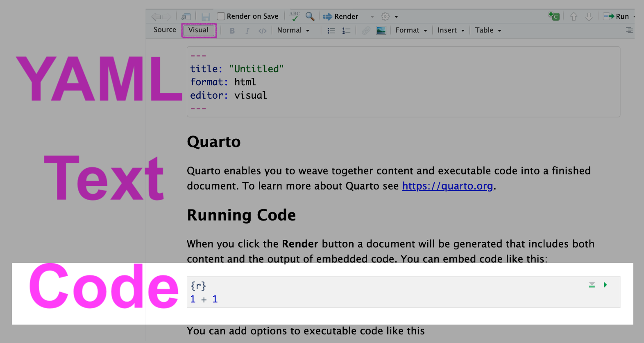This screenshot has width=644, height=343.
Task: Open the quarto.org hyperlink
Action: (x=447, y=186)
